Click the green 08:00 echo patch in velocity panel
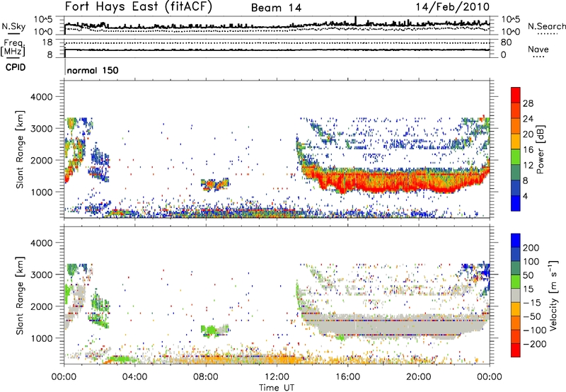Screen dimensions: 566x392 coord(214,330)
